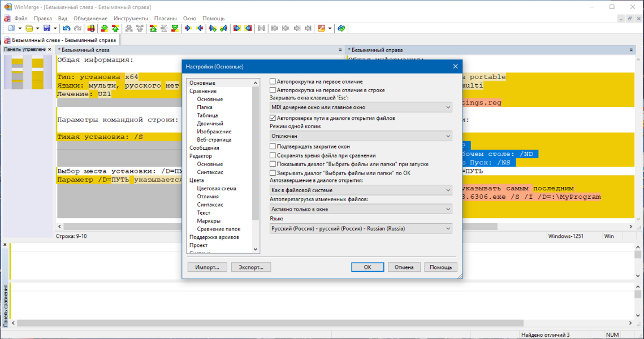Enable 'Показывать диалог Выбрать файлы или папки при запуске'

point(273,164)
